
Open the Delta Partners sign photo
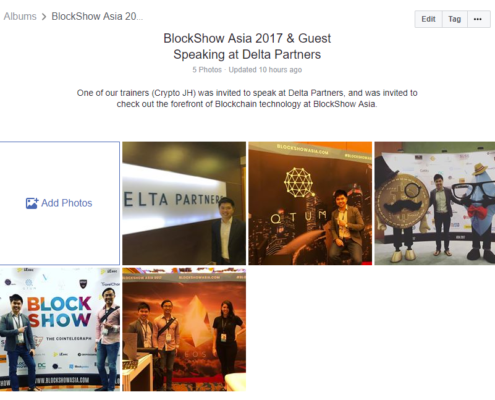pyautogui.click(x=184, y=203)
